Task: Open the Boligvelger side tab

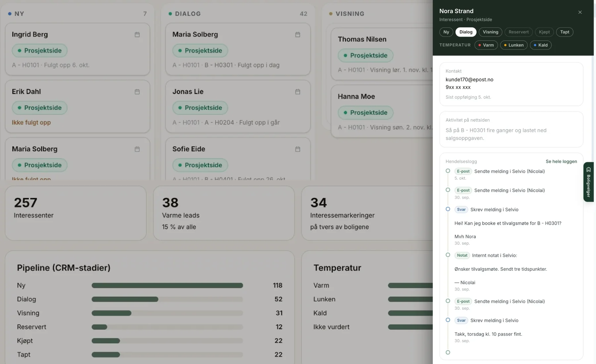Action: (588, 182)
